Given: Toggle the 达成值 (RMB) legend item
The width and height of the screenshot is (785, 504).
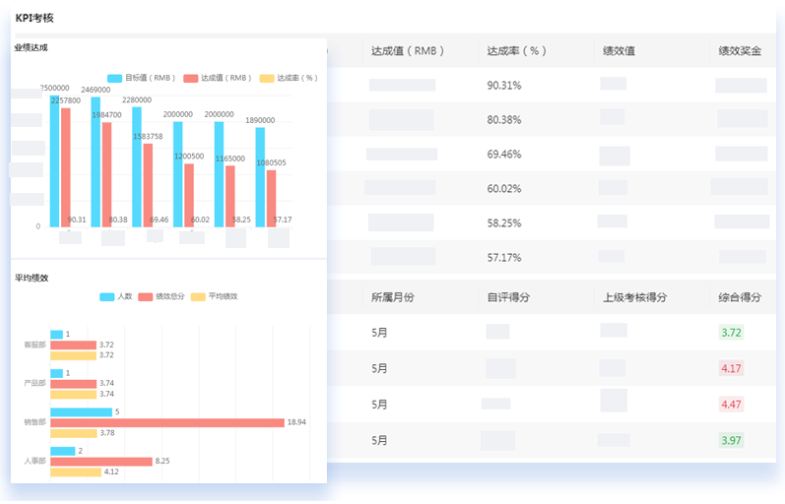Looking at the screenshot, I should [217, 78].
